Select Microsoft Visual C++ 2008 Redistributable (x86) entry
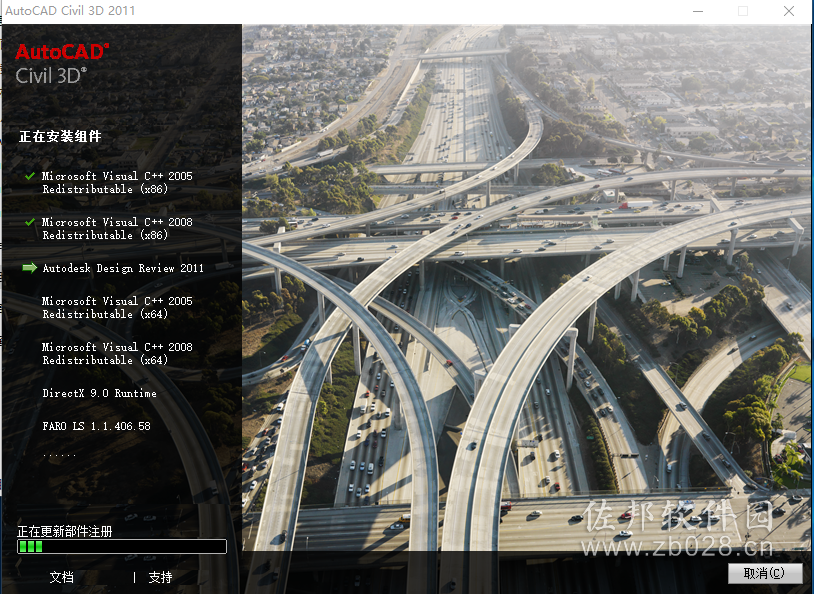This screenshot has width=814, height=594. click(117, 228)
